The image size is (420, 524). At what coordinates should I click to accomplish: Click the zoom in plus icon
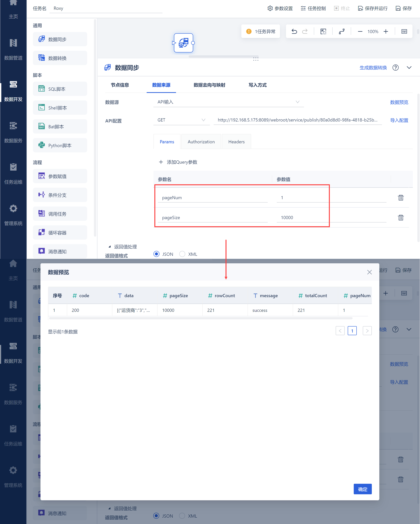tap(386, 31)
